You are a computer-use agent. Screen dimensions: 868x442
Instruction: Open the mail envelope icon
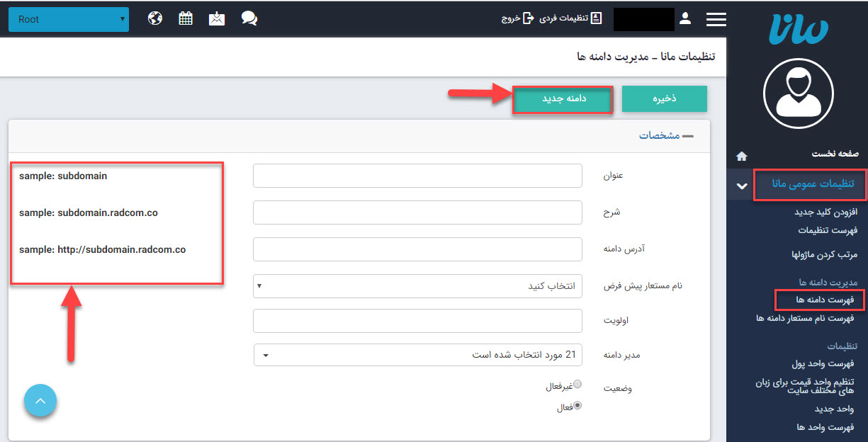(217, 19)
